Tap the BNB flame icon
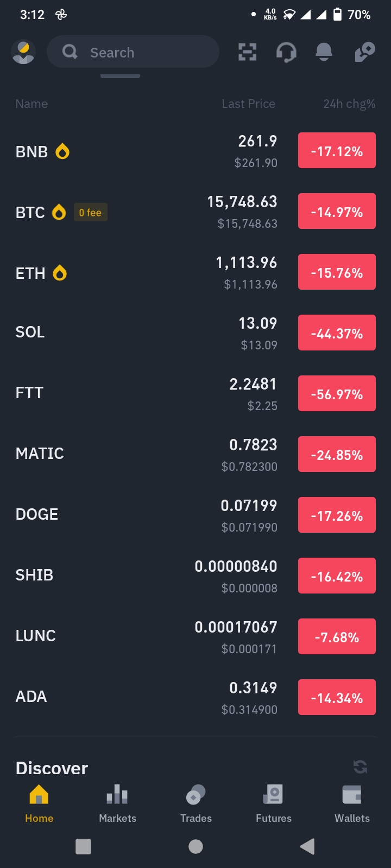Image resolution: width=391 pixels, height=868 pixels. click(62, 151)
